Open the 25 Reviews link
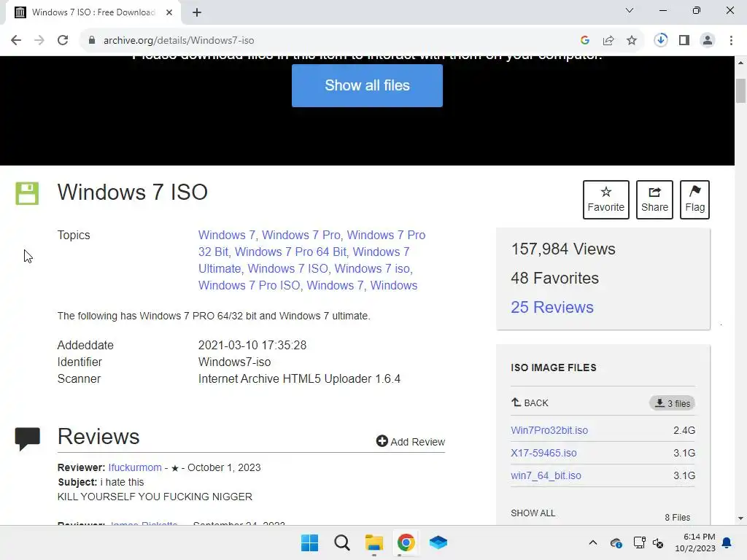 (x=552, y=307)
